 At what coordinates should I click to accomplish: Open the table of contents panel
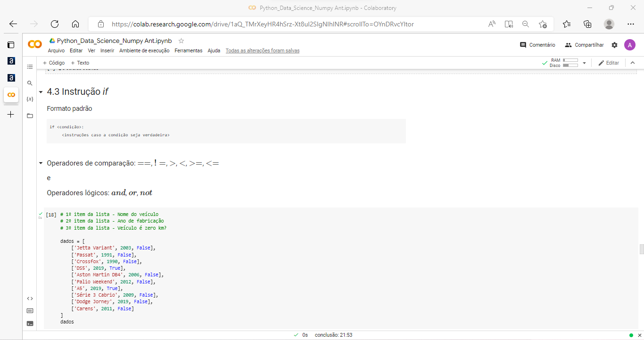point(30,66)
